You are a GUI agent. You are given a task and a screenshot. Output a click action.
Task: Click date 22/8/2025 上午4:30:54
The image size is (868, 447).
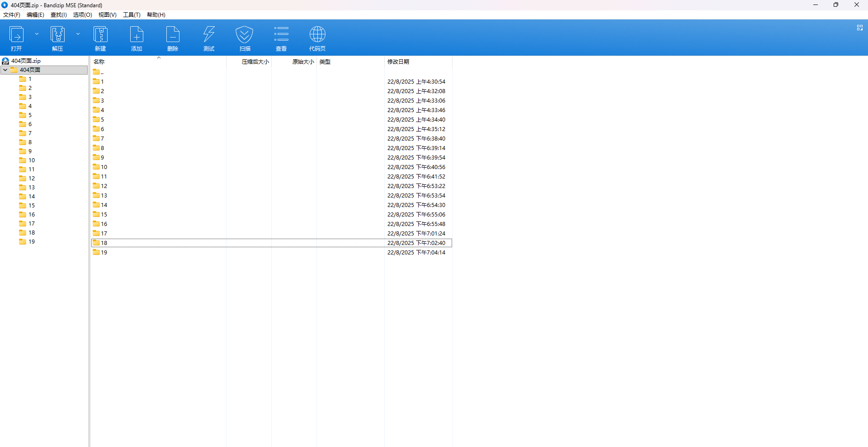tap(416, 82)
